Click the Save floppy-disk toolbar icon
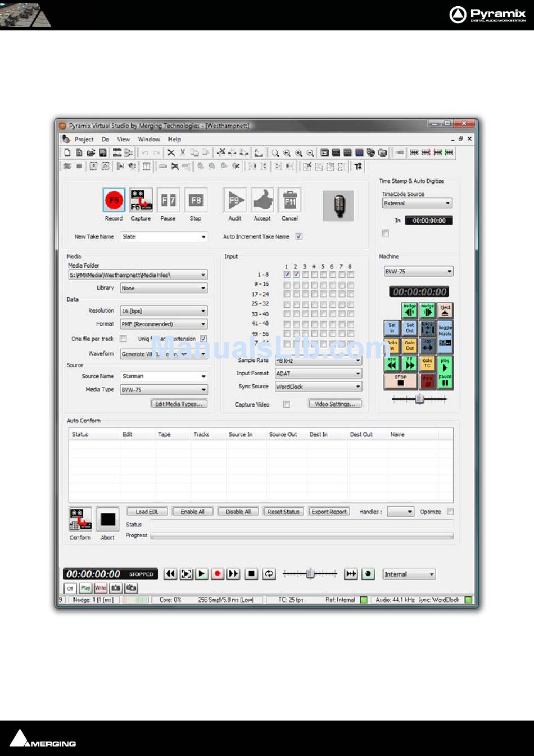The width and height of the screenshot is (534, 756). (x=103, y=152)
